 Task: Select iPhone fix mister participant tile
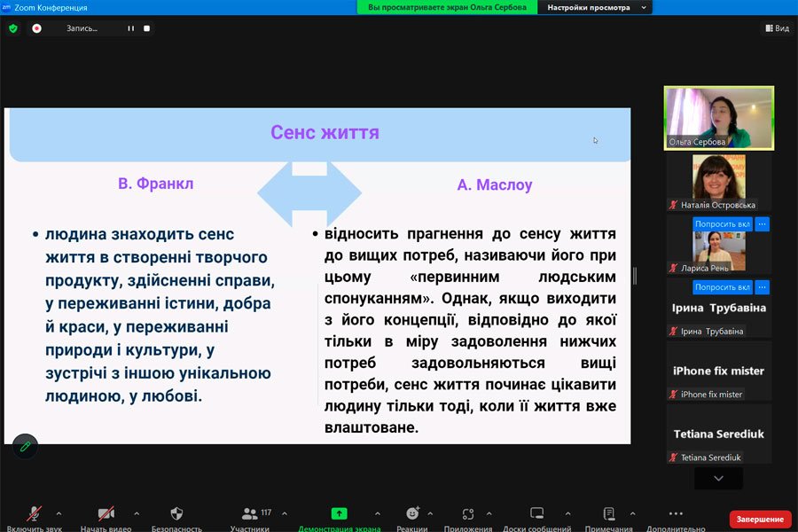coord(718,372)
